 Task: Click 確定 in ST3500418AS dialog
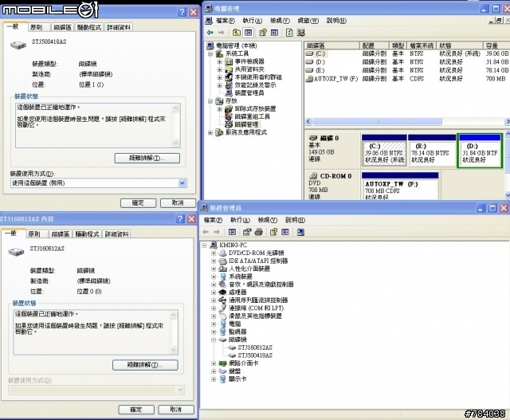(138, 203)
